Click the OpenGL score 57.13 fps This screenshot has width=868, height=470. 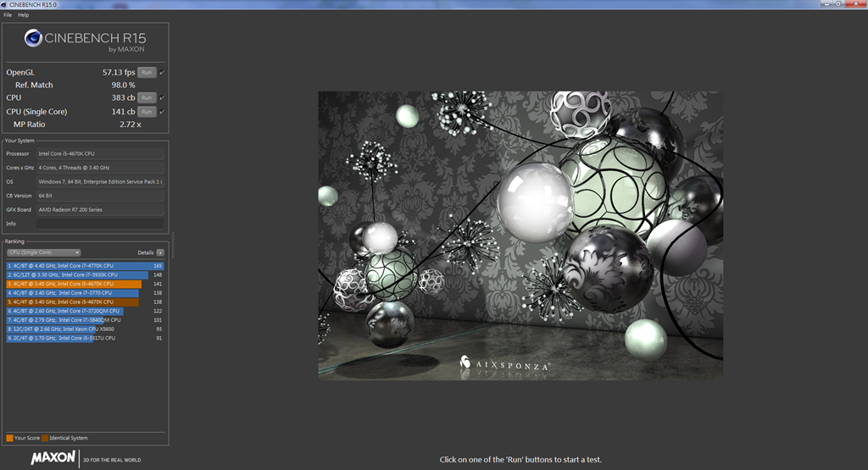119,73
